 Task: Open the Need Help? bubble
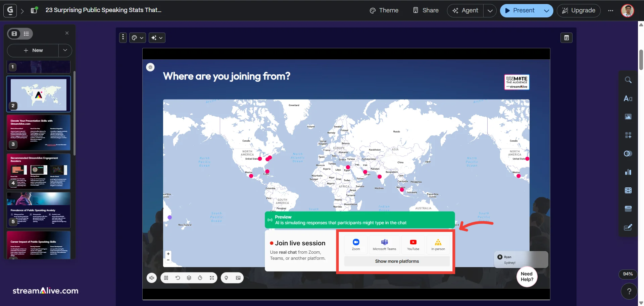click(x=527, y=277)
